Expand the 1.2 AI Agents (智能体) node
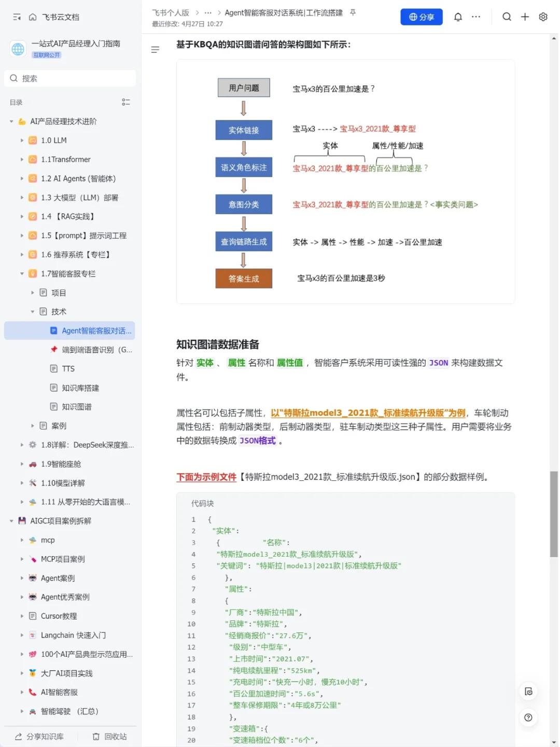560x747 pixels. (22, 178)
